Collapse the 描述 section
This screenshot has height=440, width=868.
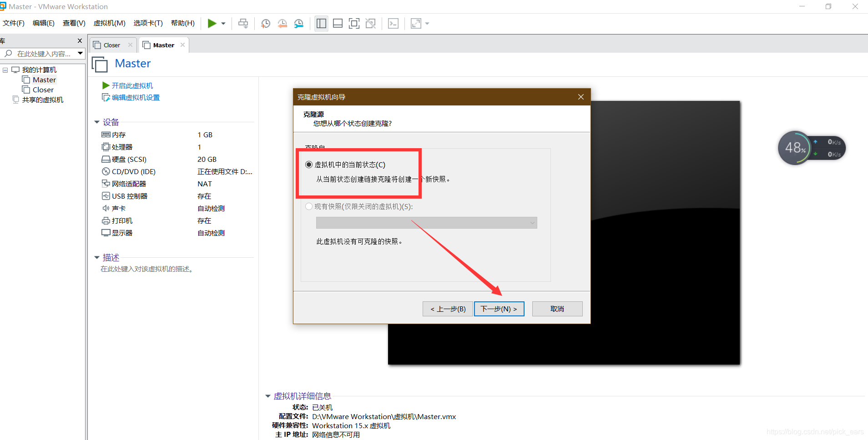(x=97, y=258)
